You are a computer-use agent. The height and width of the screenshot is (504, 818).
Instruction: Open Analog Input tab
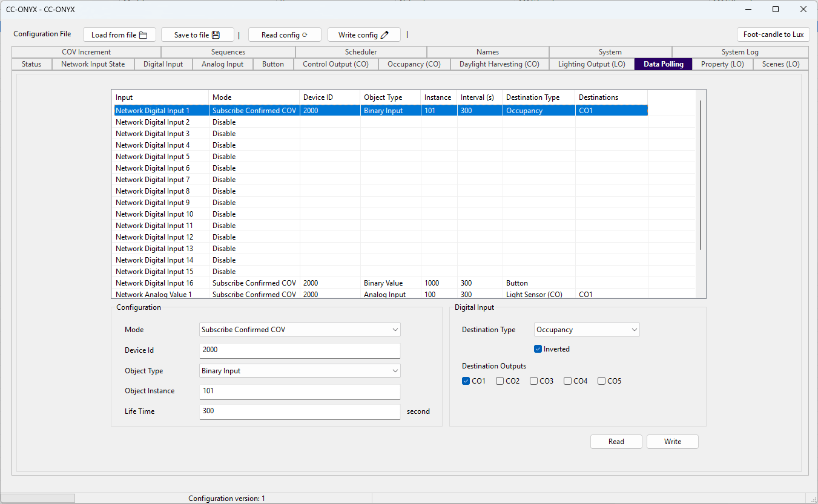pyautogui.click(x=223, y=64)
